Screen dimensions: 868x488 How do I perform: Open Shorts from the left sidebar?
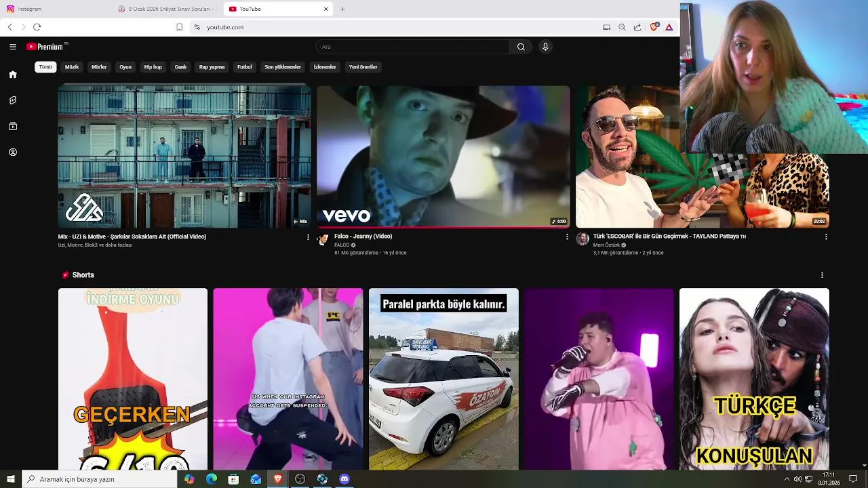pyautogui.click(x=13, y=100)
